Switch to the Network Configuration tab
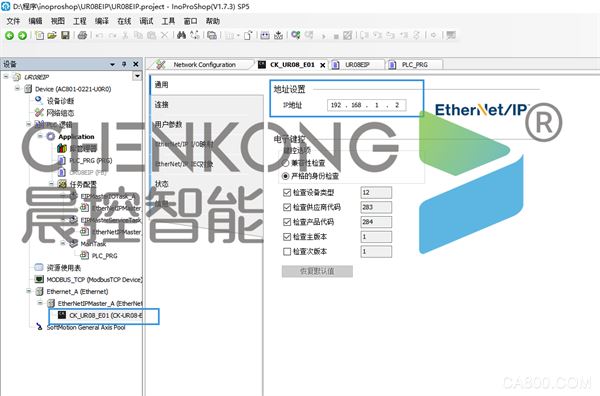Screen dimensions: 600x396 pyautogui.click(x=204, y=65)
